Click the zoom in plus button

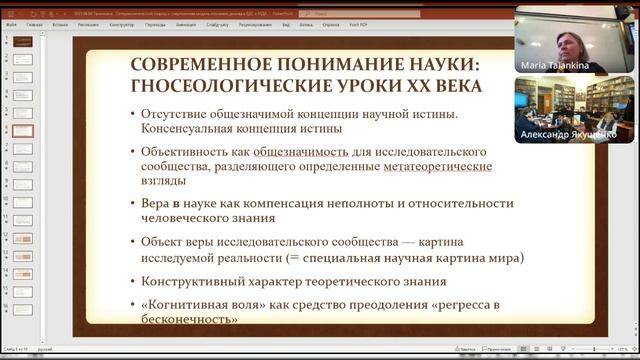pyautogui.click(x=612, y=349)
